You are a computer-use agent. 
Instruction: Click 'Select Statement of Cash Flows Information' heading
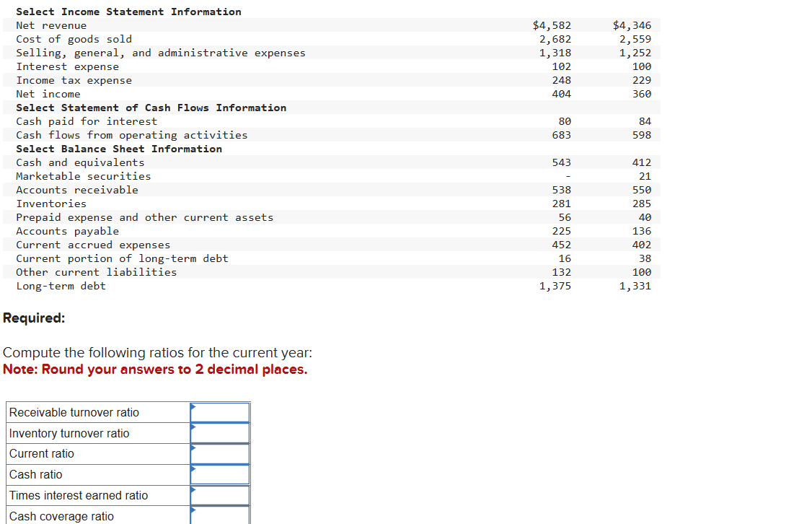[151, 108]
